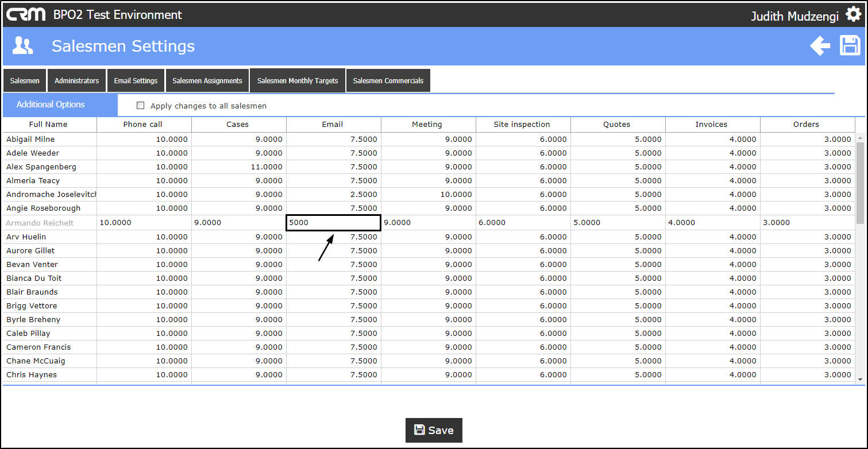This screenshot has width=868, height=449.
Task: Open the Email Settings tab
Action: (x=136, y=81)
